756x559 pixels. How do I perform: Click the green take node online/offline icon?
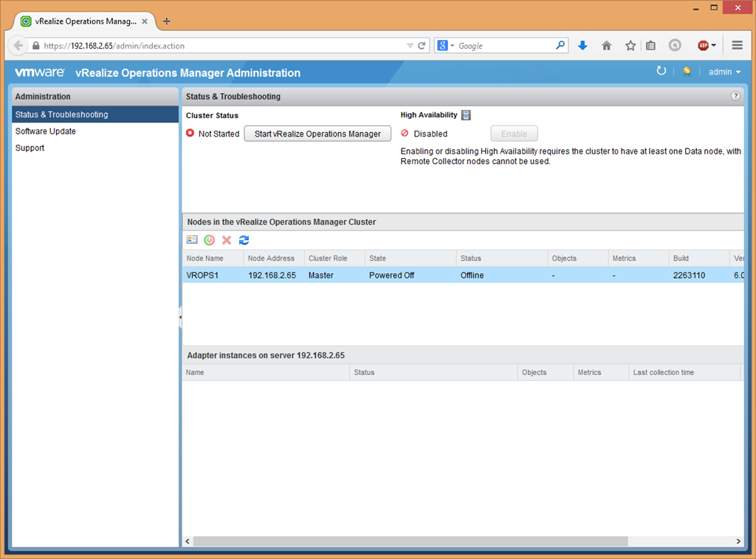pos(210,240)
